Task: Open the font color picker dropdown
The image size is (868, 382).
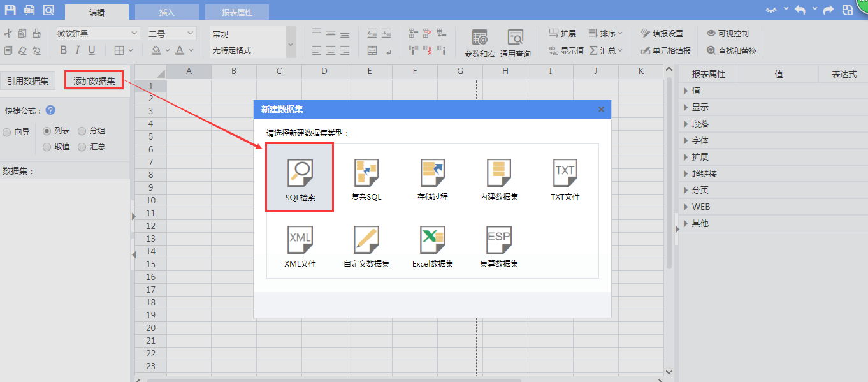Action: click(x=191, y=50)
